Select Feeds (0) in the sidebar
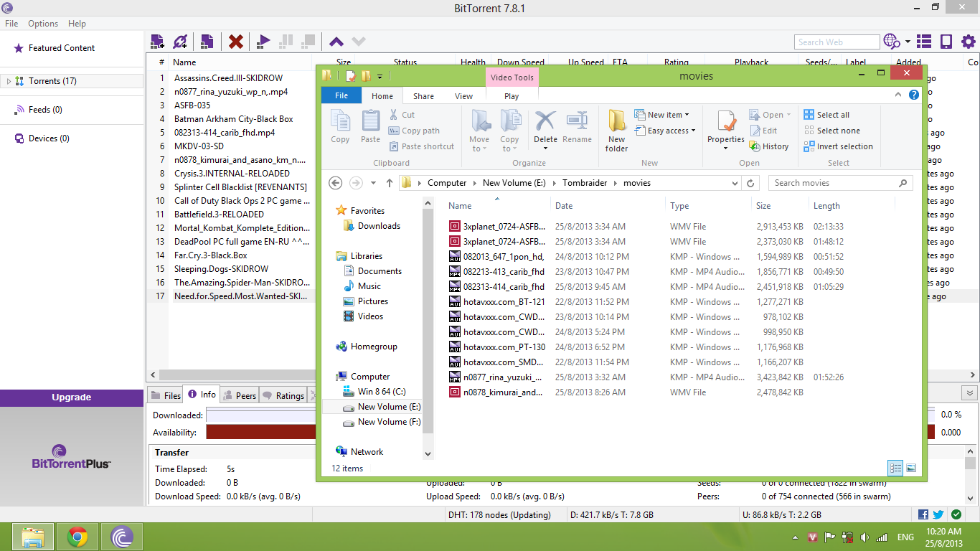The width and height of the screenshot is (980, 551). click(x=45, y=110)
